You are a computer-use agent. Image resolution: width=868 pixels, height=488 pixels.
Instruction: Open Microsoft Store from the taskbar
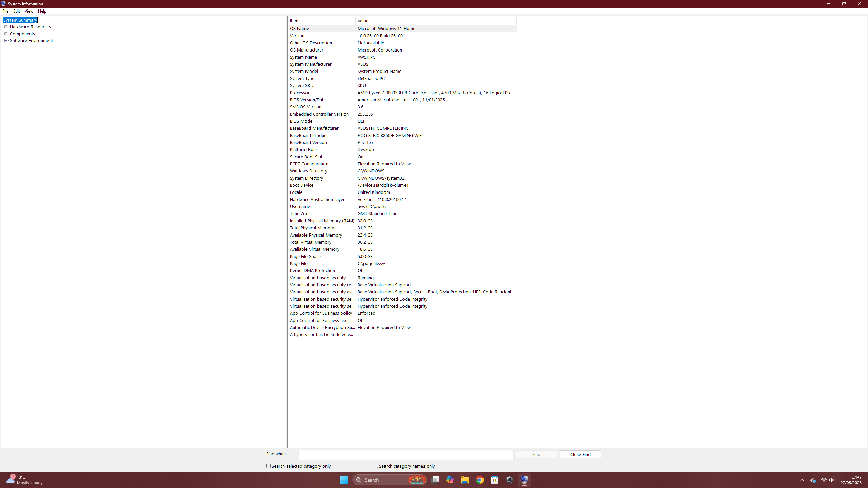pos(494,480)
